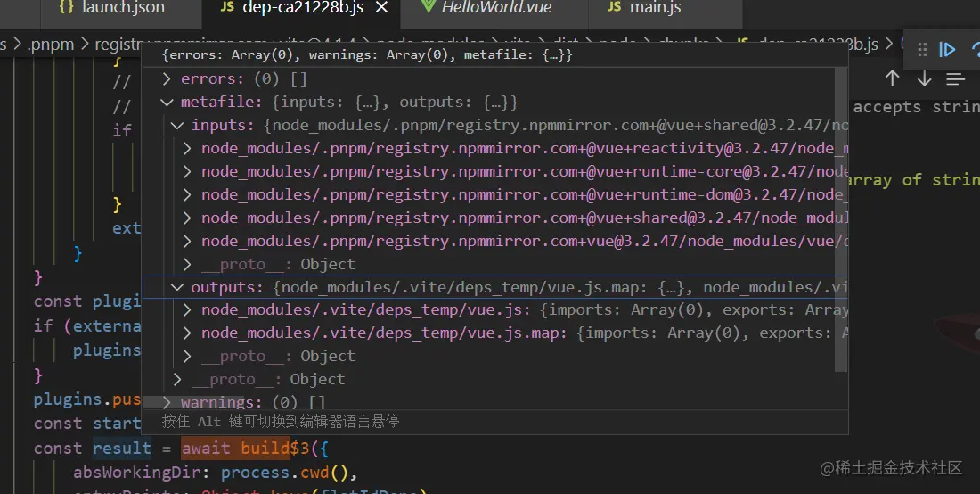Collapse the inputs node
The width and height of the screenshot is (980, 494).
click(x=177, y=125)
